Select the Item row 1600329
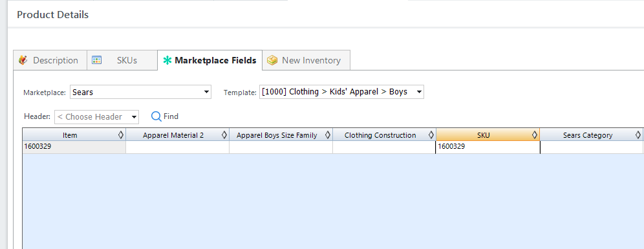 pos(74,147)
